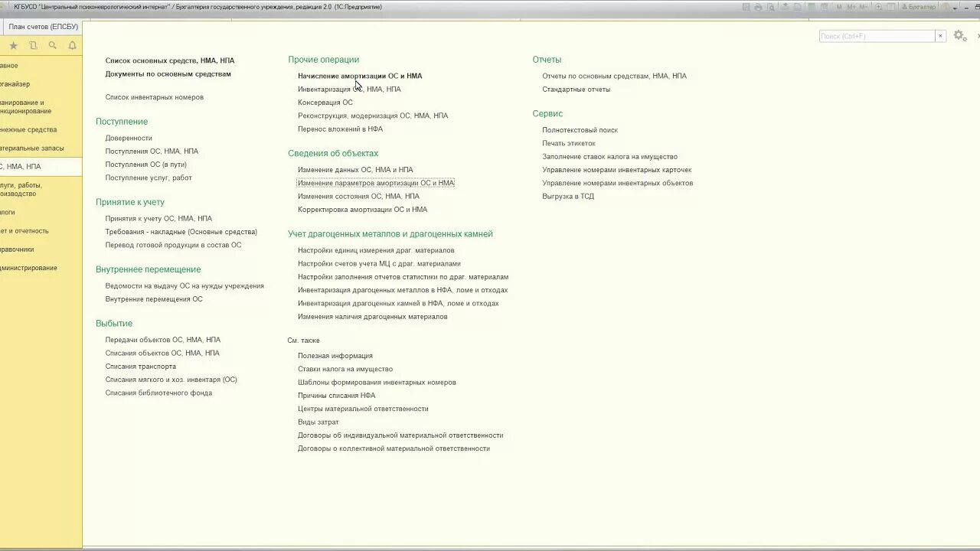The width and height of the screenshot is (980, 551).
Task: Open Стандартные отчеты
Action: (577, 90)
